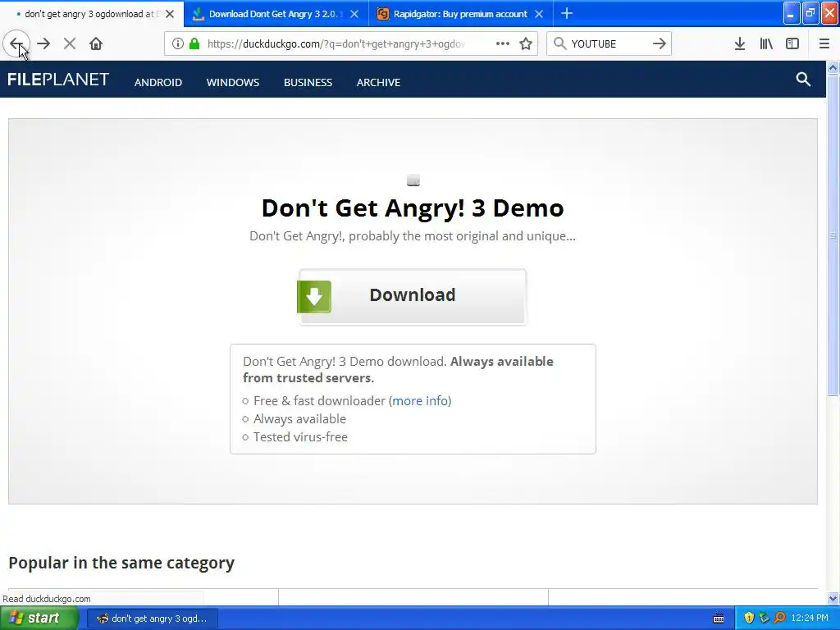Select the Firefox taskbar window button
This screenshot has width=840, height=630.
pyautogui.click(x=152, y=619)
